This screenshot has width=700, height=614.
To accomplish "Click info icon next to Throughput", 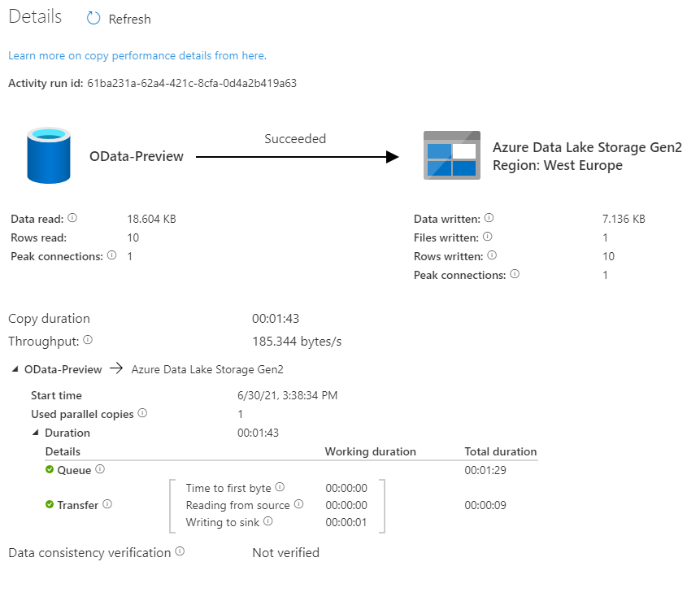I will pos(88,340).
